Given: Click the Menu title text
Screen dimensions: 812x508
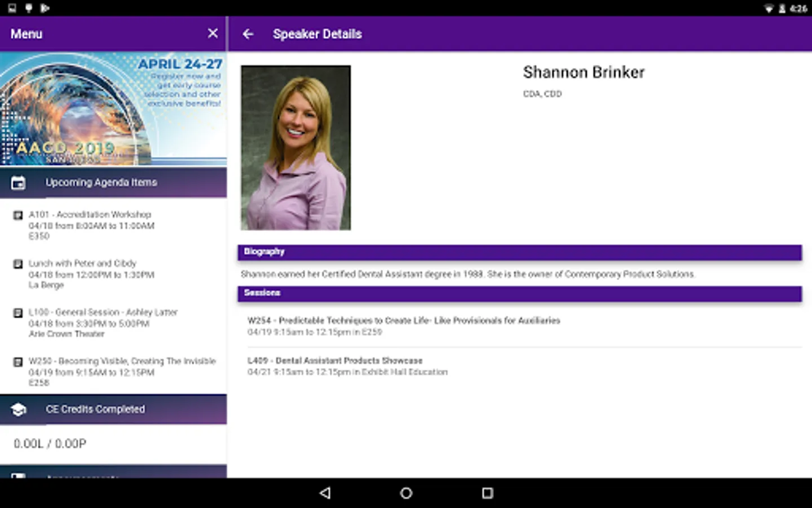Looking at the screenshot, I should [27, 34].
